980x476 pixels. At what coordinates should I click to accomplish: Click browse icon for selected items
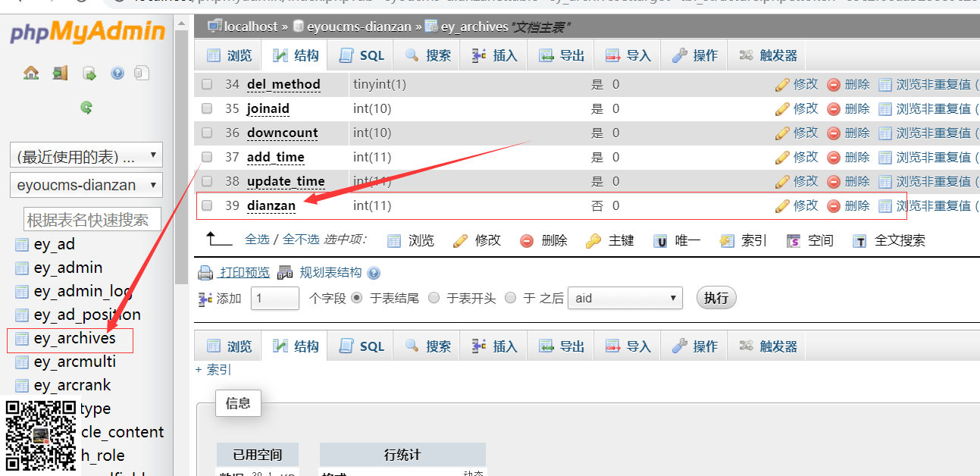(394, 241)
